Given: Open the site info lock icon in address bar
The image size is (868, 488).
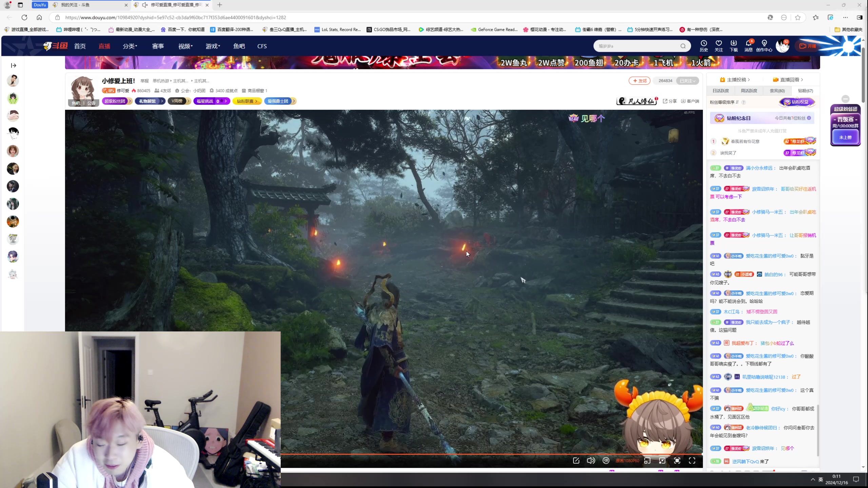Looking at the screenshot, I should (57, 17).
